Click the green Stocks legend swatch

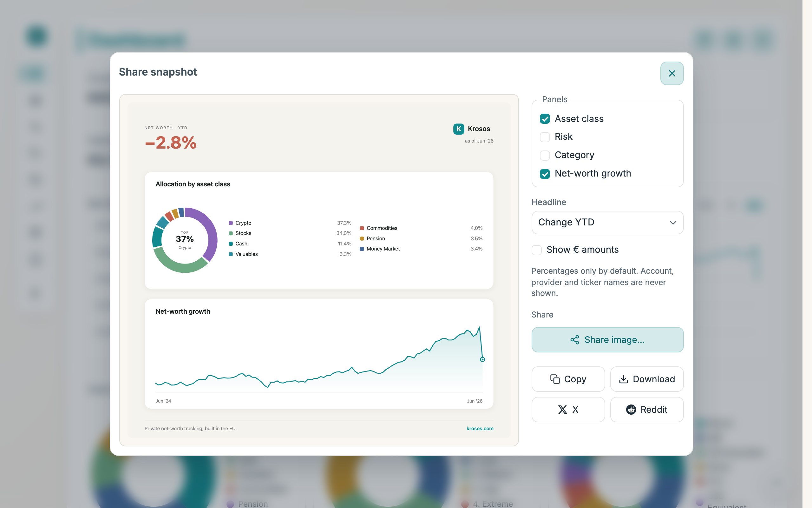coord(231,233)
